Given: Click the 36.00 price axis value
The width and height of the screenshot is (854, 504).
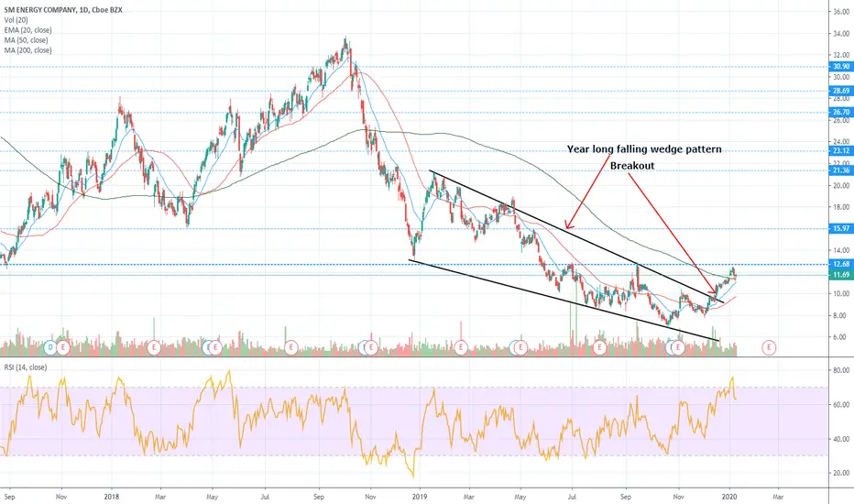Looking at the screenshot, I should click(x=841, y=11).
